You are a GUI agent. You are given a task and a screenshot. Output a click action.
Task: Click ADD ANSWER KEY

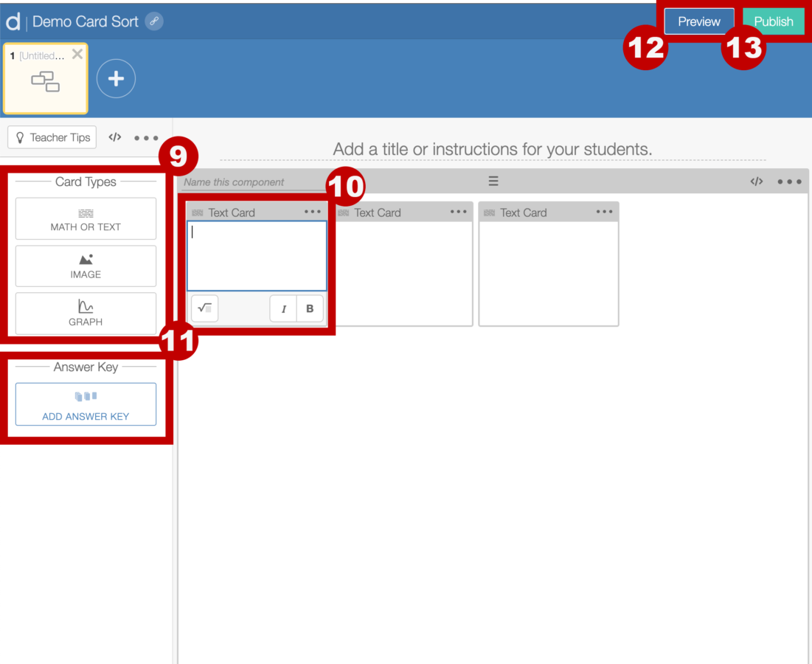tap(85, 404)
